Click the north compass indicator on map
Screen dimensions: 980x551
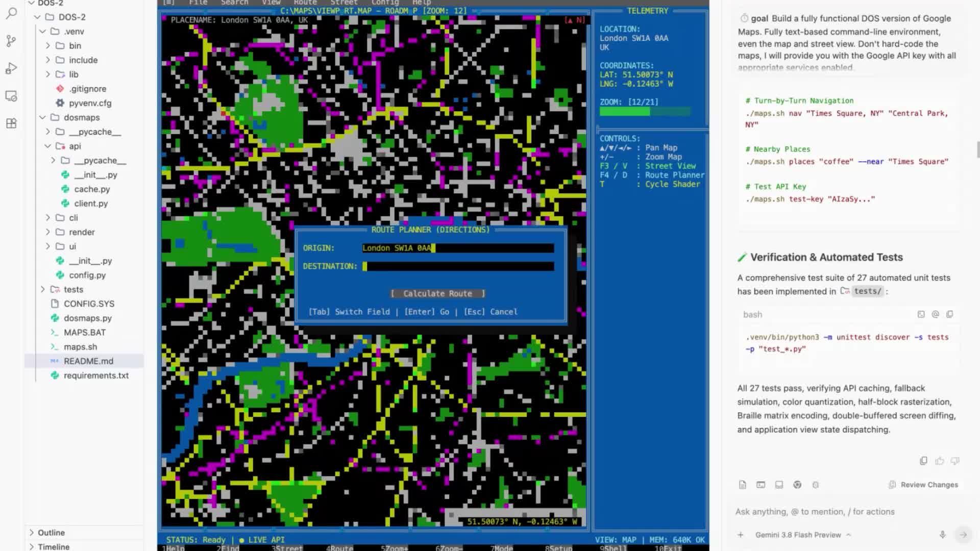click(x=575, y=20)
